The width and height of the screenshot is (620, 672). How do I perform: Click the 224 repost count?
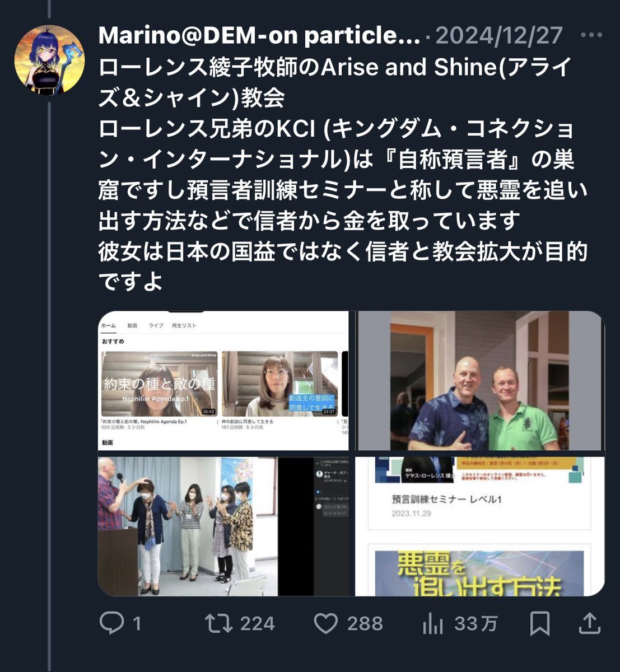[x=257, y=623]
